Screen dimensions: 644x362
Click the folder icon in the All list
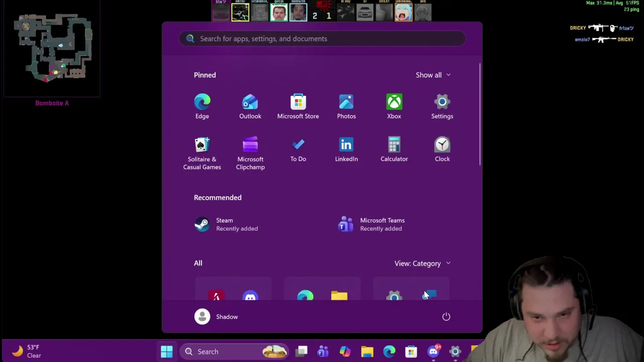point(339,296)
